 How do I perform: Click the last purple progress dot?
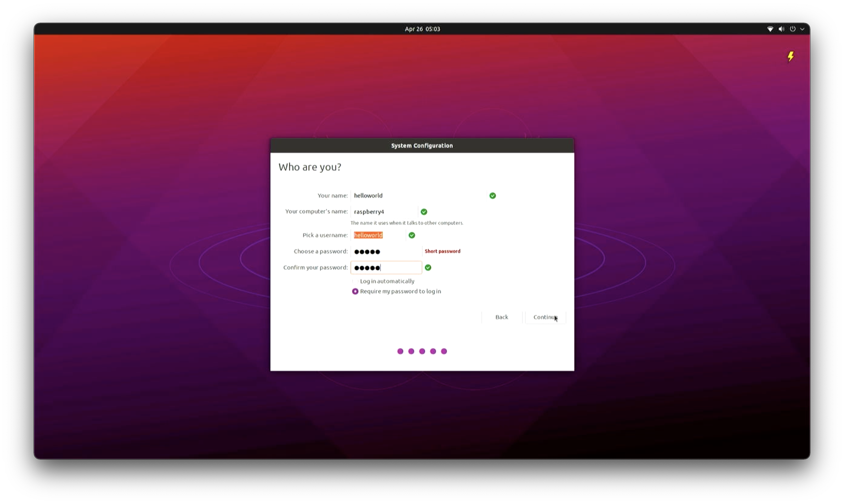[444, 351]
